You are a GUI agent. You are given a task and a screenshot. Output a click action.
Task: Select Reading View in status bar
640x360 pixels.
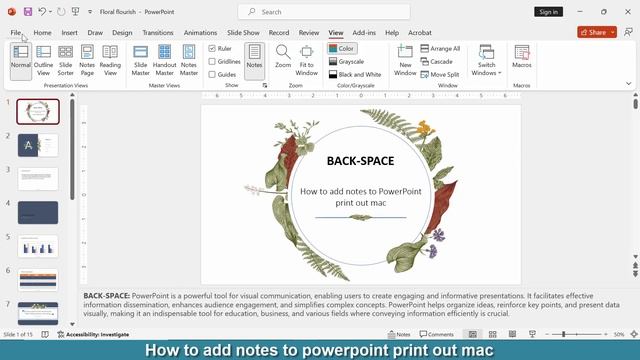(x=512, y=334)
